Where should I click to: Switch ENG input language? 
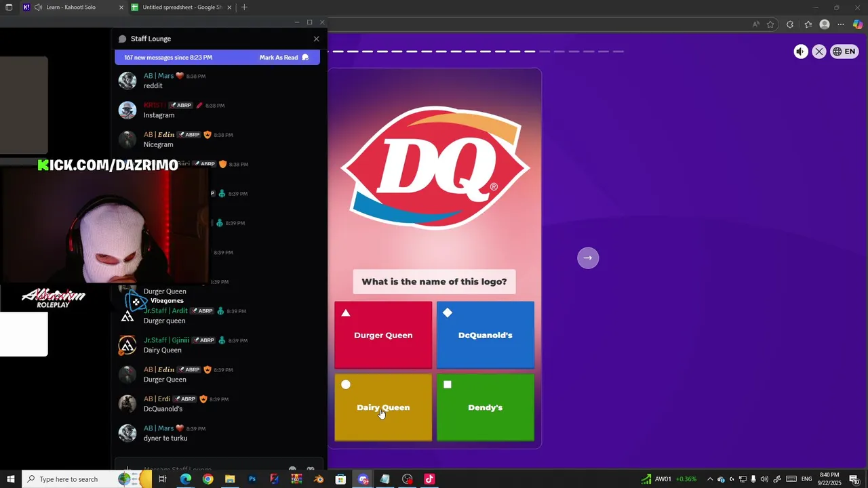pos(807,479)
